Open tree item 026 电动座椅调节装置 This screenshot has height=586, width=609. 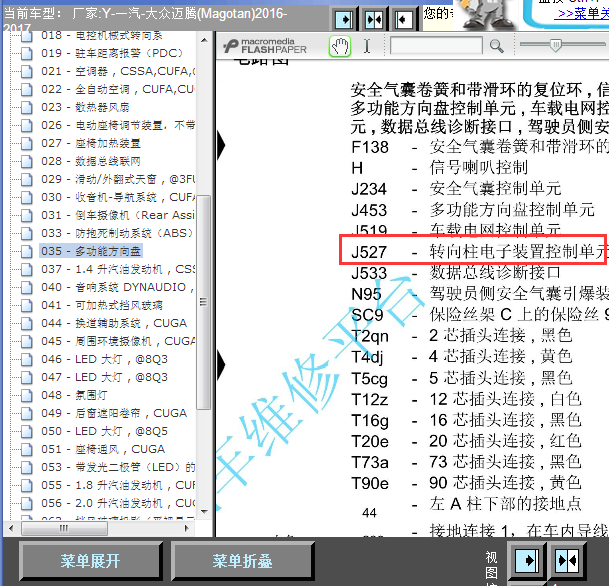(x=118, y=125)
